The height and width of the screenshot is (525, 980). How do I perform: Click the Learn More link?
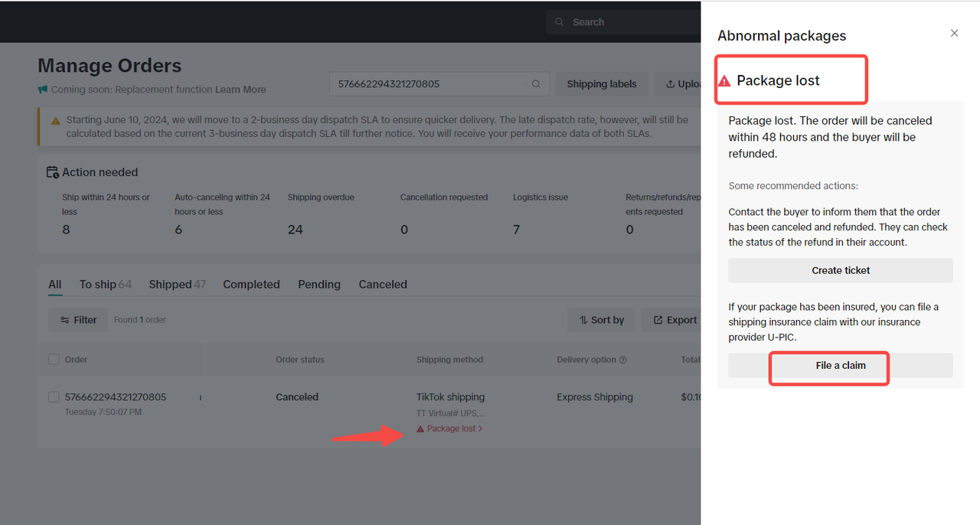click(240, 90)
